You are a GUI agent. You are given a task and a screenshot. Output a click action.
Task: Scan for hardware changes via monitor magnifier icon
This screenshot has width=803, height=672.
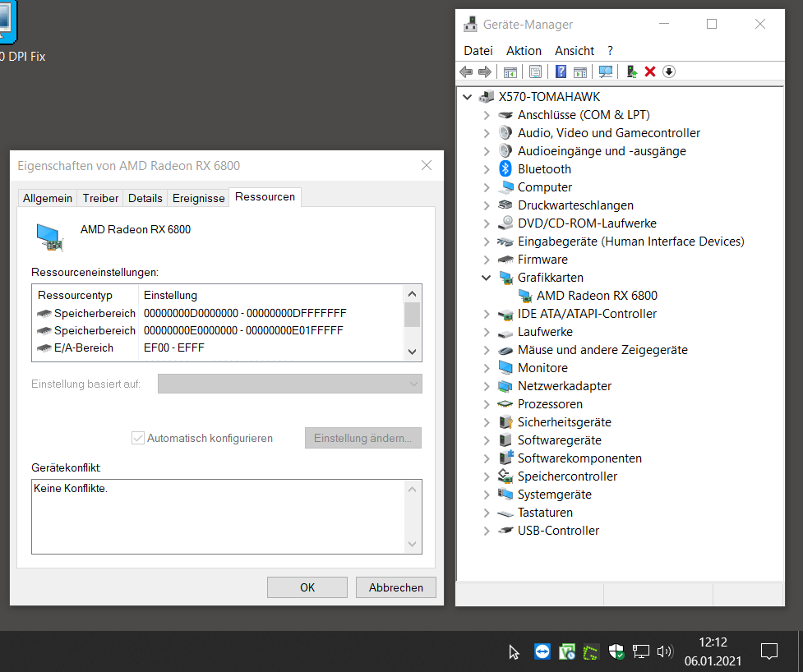click(605, 71)
